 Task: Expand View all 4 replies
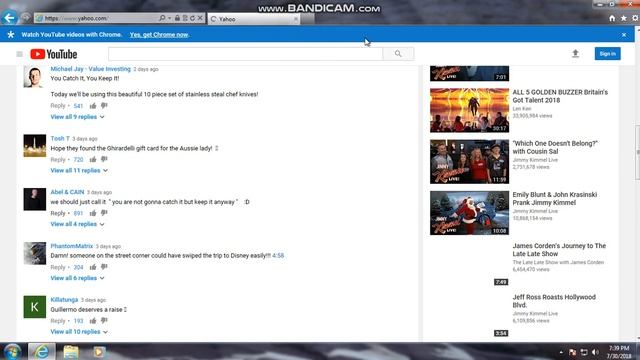(78, 224)
